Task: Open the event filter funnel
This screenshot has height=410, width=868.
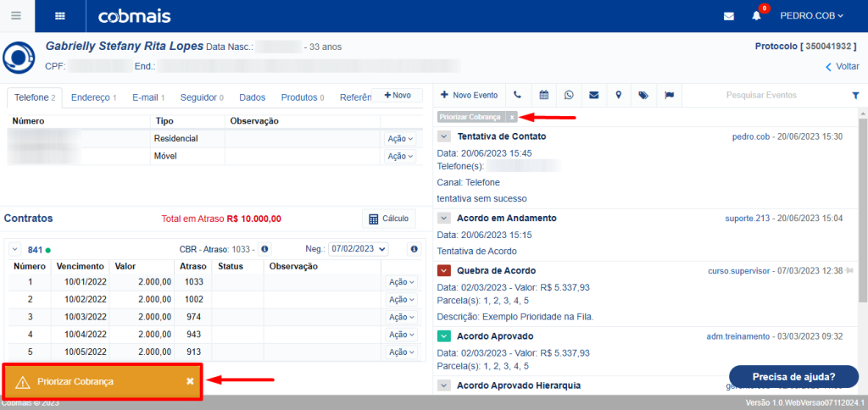Action: 855,96
